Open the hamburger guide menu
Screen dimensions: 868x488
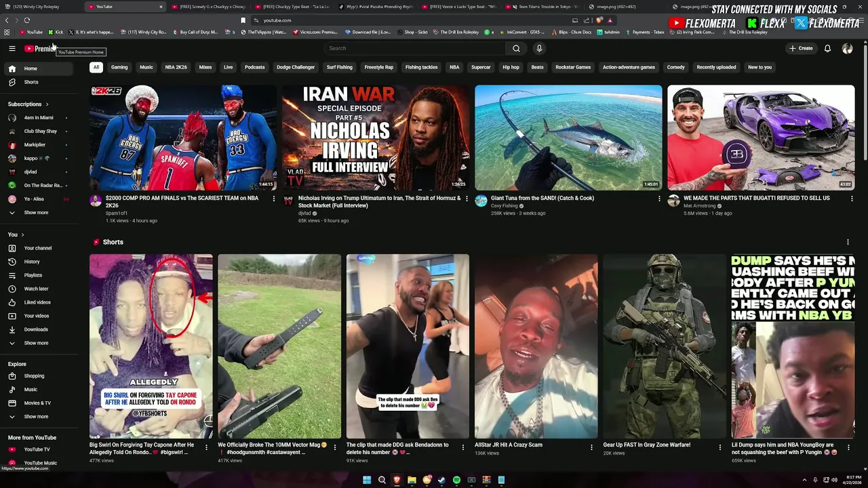(12, 48)
